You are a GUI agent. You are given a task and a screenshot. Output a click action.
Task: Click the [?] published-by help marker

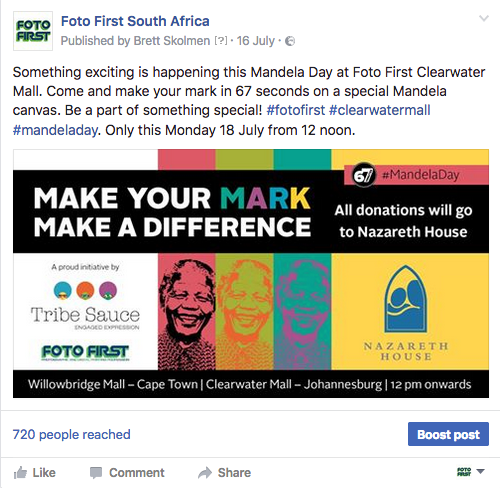coord(221,41)
